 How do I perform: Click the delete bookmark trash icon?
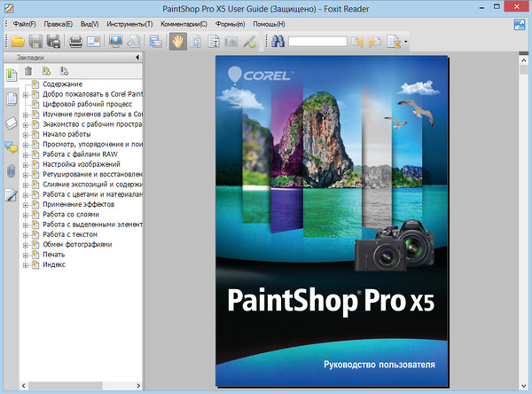coord(27,70)
